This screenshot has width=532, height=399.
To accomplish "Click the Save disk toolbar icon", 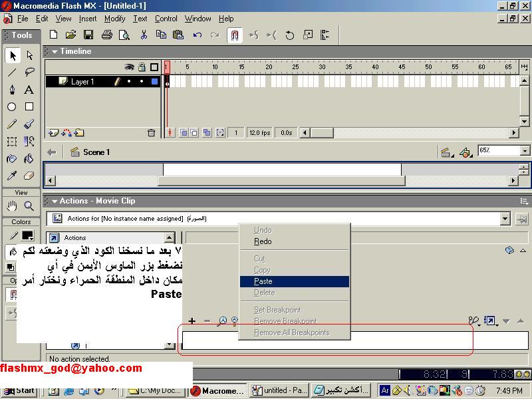I will 88,35.
